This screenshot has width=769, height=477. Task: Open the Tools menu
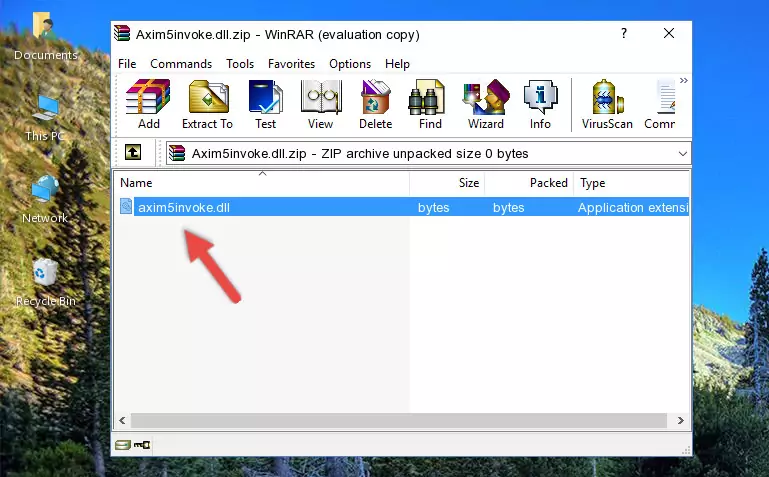click(x=240, y=64)
